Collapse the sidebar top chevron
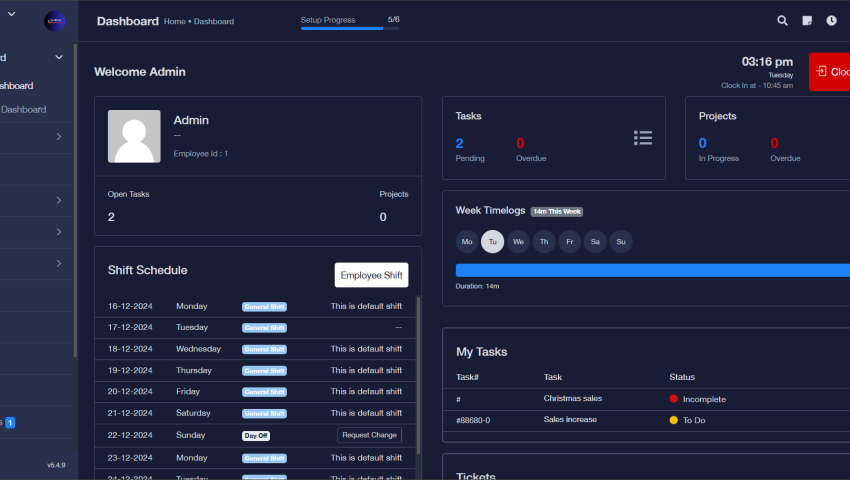This screenshot has width=850, height=480. tap(11, 14)
